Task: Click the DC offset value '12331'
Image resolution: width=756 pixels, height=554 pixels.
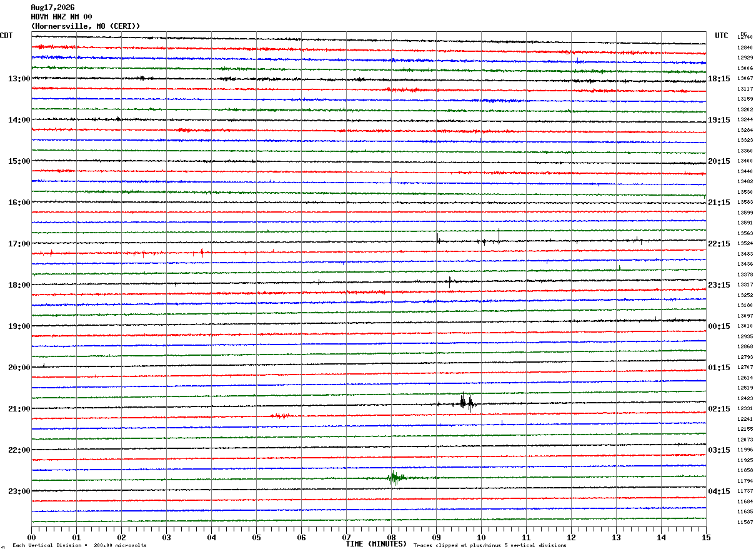Action: point(745,409)
